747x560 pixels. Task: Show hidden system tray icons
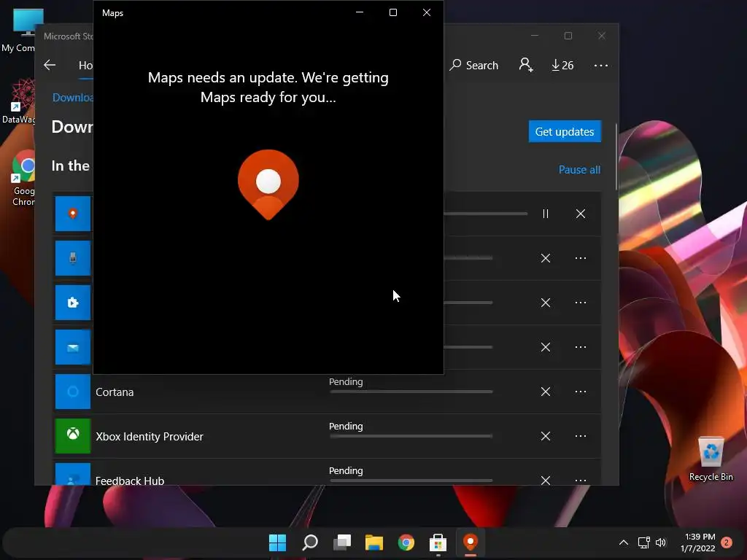(623, 542)
